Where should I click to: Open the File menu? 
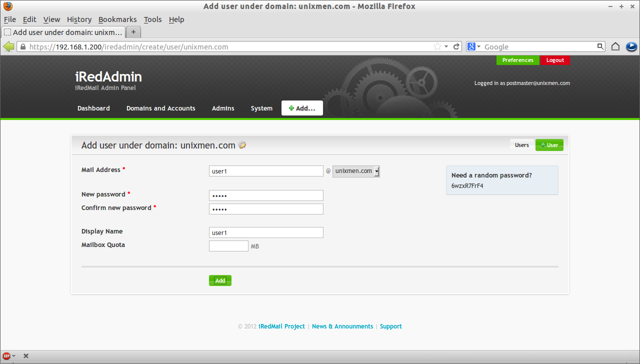coord(10,19)
